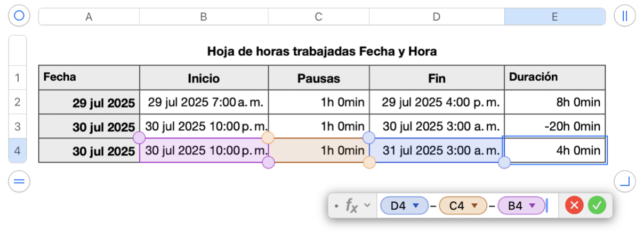
Task: Select column A header tab
Action: click(89, 16)
